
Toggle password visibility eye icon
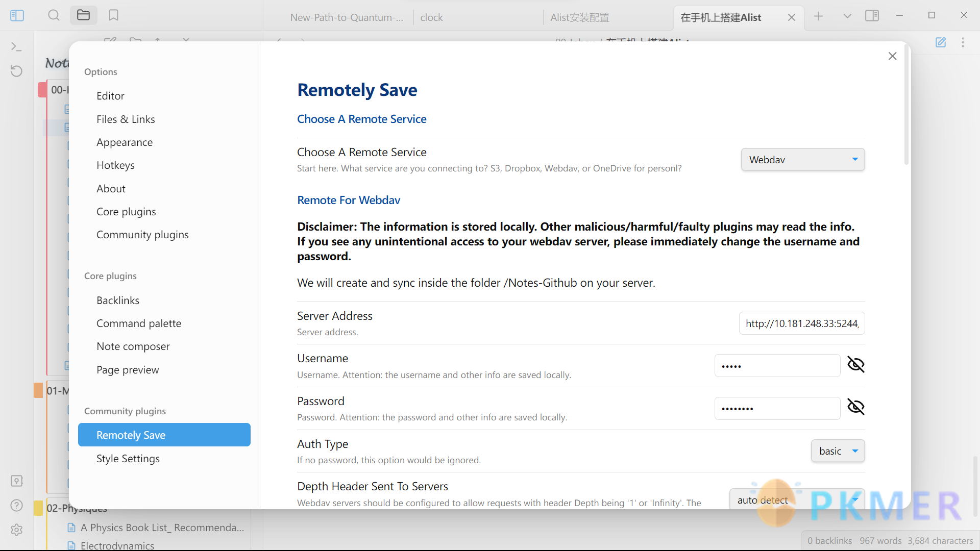click(x=855, y=406)
